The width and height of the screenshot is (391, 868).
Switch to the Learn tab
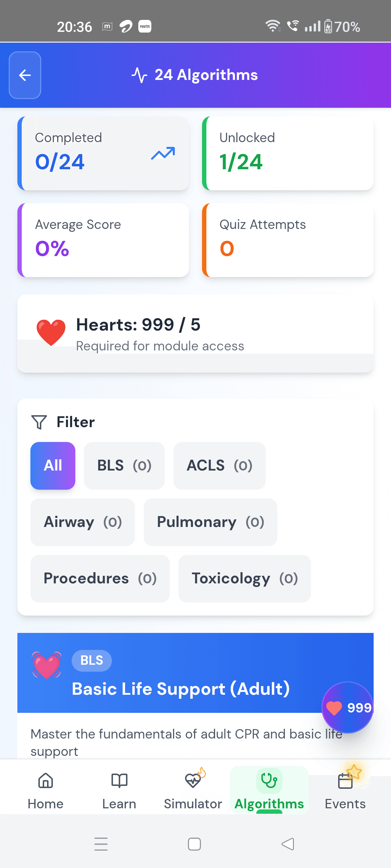pyautogui.click(x=119, y=792)
